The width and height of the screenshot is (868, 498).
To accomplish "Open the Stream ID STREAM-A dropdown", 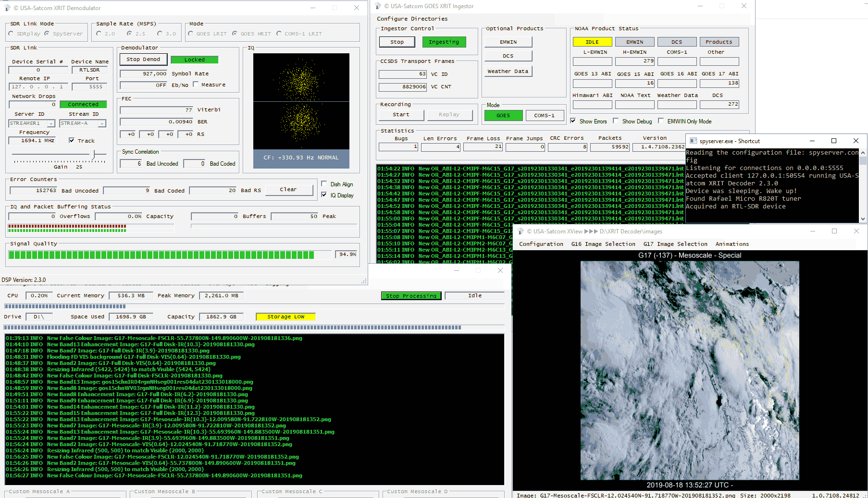I will tap(102, 123).
